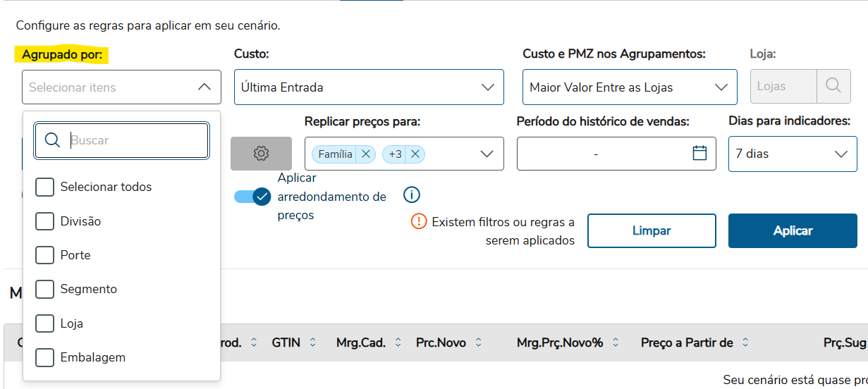Screen dimensions: 868x389
Task: Click the rounding info icon
Action: click(412, 195)
